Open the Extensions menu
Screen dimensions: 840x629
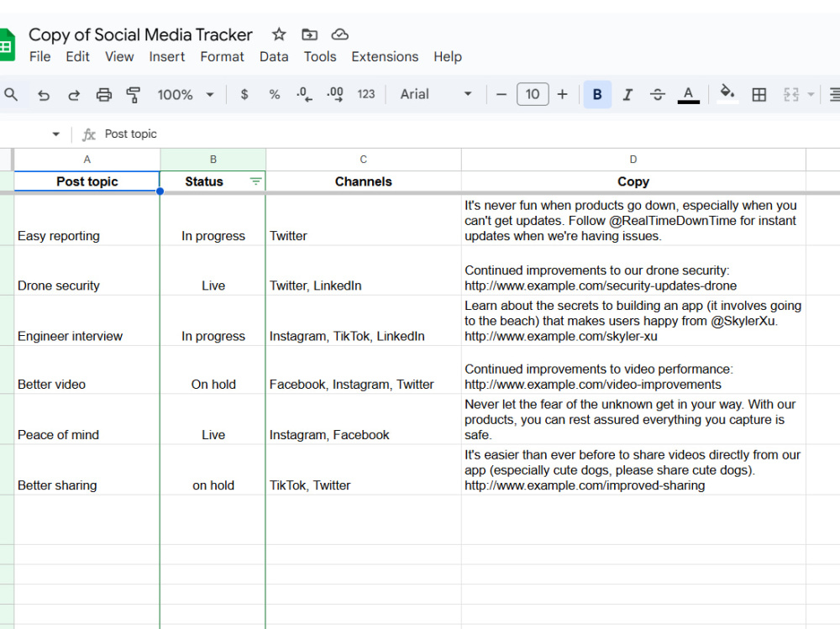(x=385, y=57)
